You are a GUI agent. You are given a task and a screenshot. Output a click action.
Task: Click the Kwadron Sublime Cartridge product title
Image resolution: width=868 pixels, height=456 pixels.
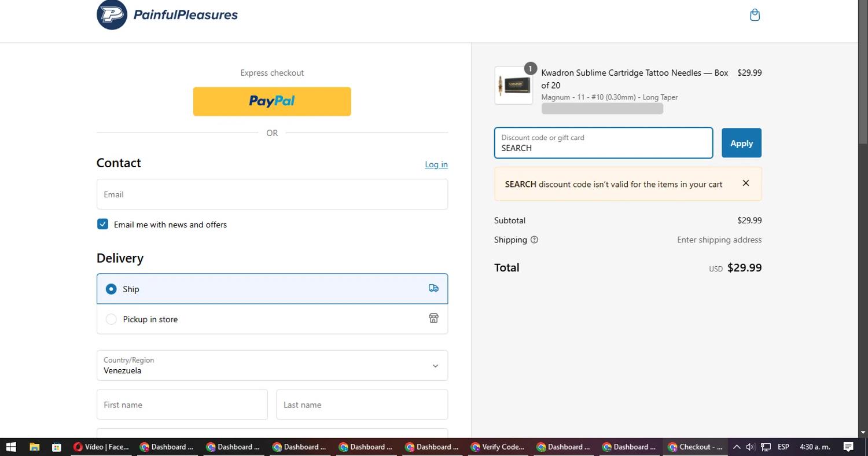click(635, 79)
